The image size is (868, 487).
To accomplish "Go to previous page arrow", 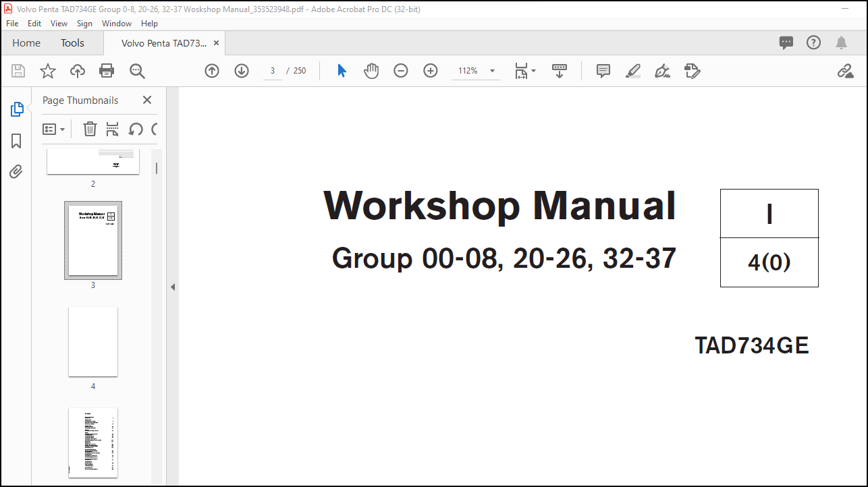I will click(x=212, y=71).
